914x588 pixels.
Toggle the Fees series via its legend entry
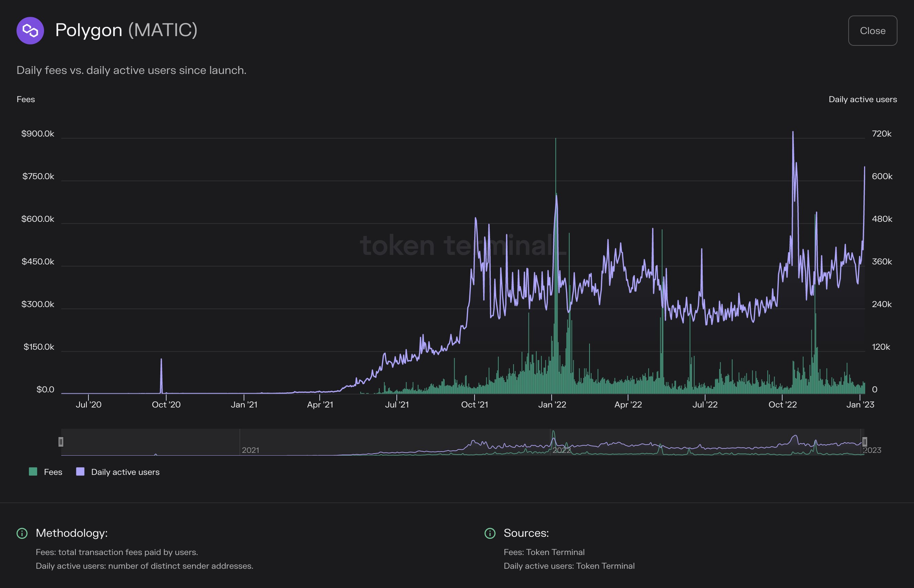point(46,472)
